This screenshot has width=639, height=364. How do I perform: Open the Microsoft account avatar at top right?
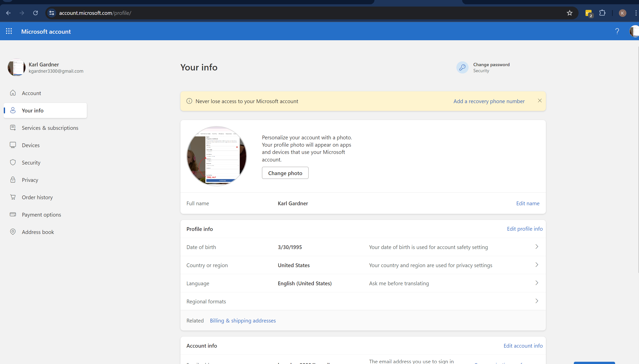click(x=634, y=31)
